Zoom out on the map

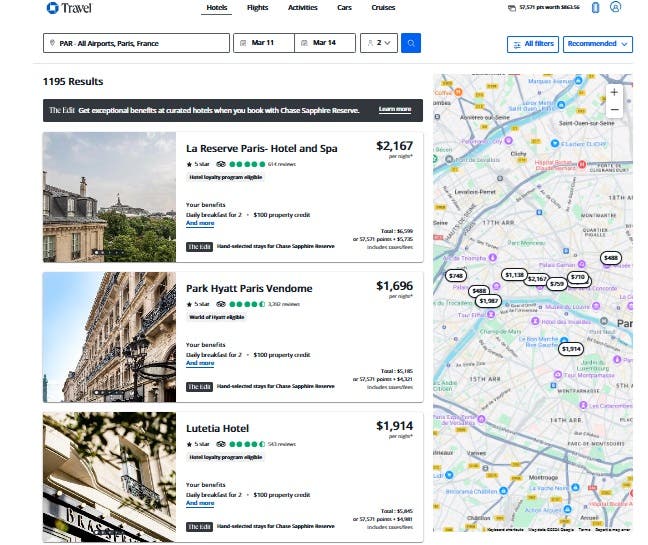pos(614,110)
